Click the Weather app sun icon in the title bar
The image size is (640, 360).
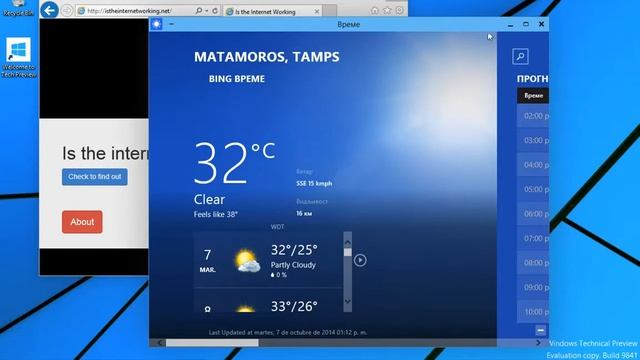(156, 24)
